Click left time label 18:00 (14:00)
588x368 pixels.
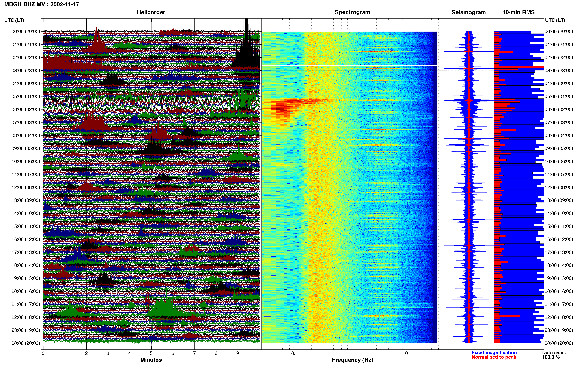coord(26,265)
